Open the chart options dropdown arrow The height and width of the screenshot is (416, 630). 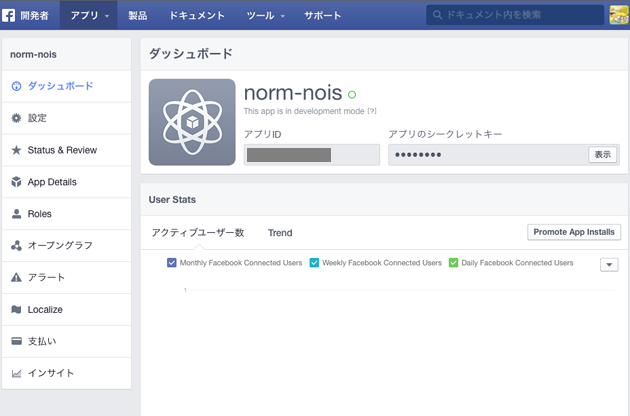click(x=609, y=264)
